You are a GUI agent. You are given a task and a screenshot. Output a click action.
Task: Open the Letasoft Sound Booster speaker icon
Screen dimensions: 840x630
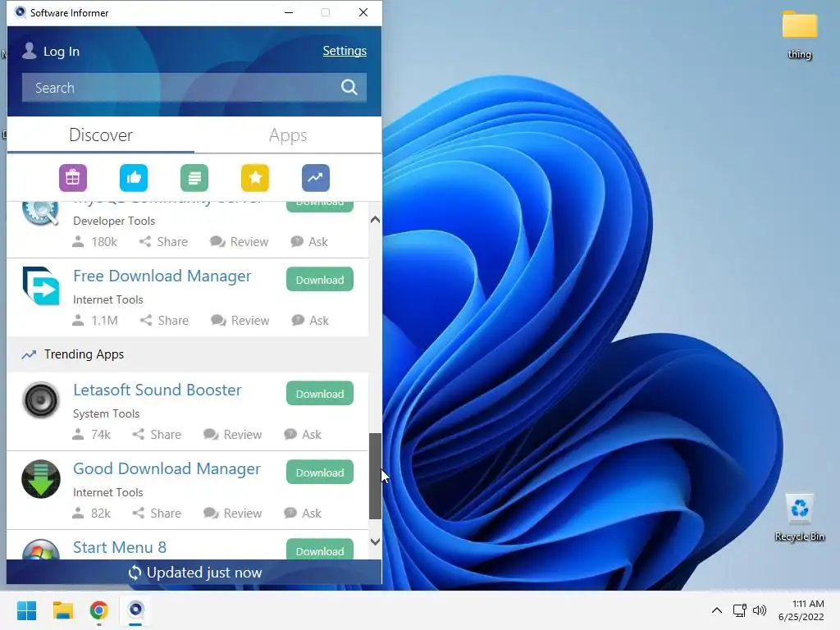point(41,400)
